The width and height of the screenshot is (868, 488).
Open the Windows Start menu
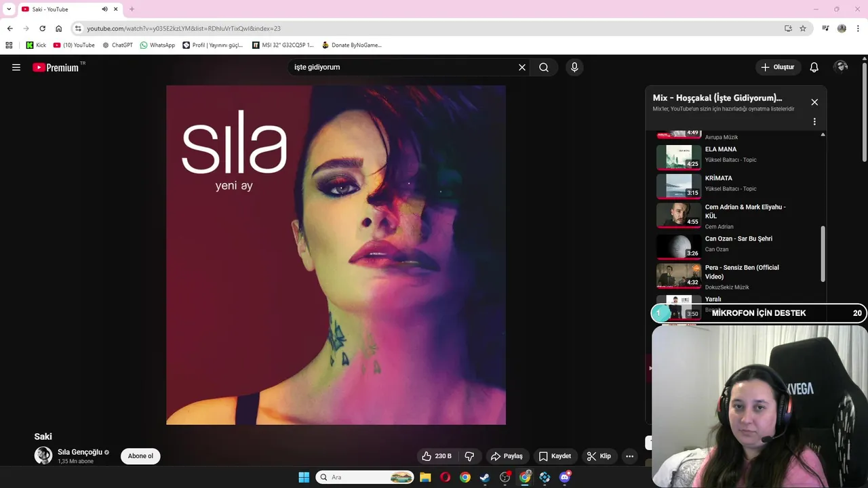(x=304, y=477)
